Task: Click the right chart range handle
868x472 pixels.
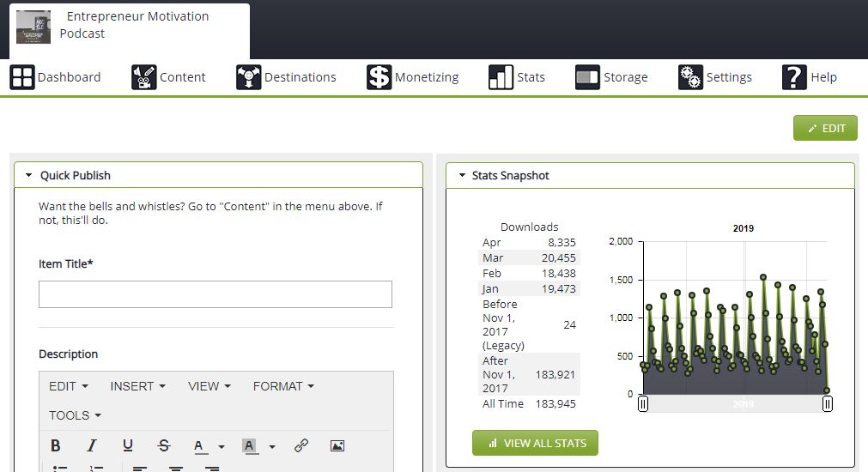Action: 827,404
